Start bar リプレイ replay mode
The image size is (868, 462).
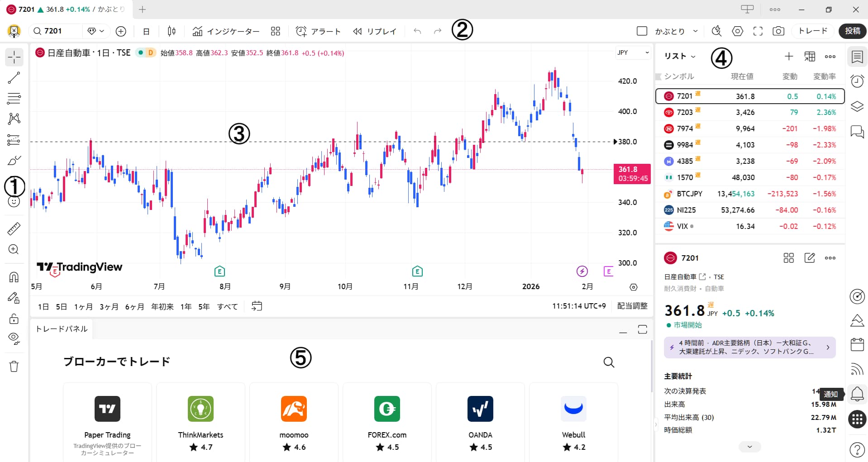pyautogui.click(x=374, y=31)
